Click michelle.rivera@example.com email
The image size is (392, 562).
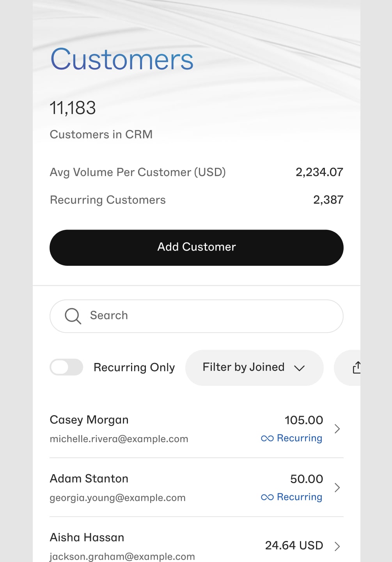[119, 439]
